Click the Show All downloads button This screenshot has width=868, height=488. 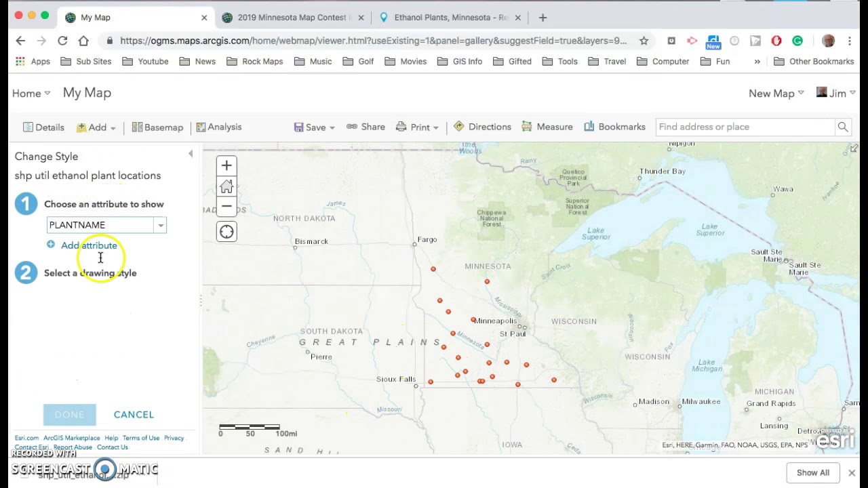click(x=812, y=472)
